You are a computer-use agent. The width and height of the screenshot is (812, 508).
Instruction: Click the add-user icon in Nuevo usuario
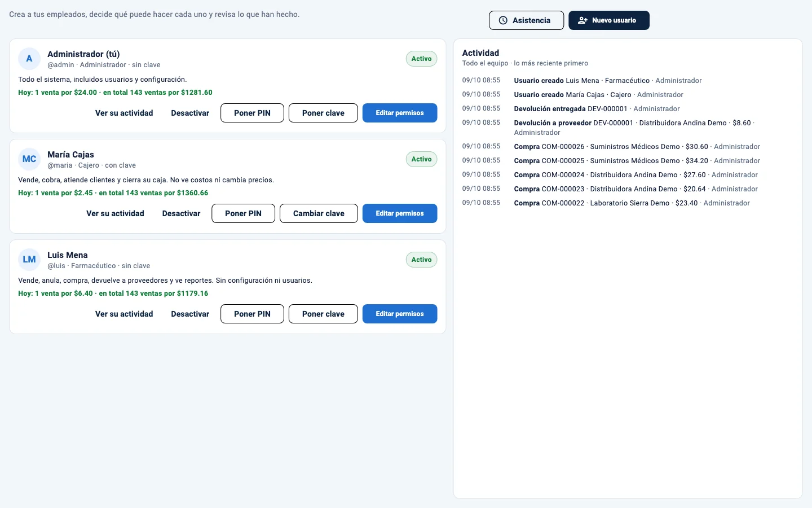point(583,20)
